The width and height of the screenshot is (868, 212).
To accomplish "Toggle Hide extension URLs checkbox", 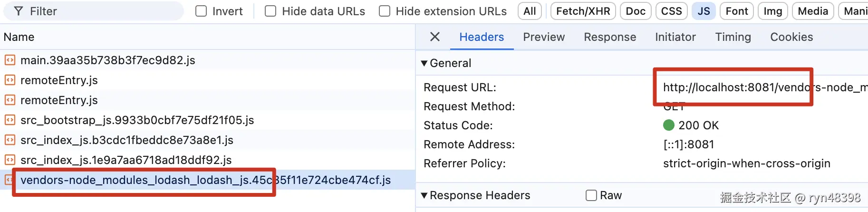I will point(385,11).
